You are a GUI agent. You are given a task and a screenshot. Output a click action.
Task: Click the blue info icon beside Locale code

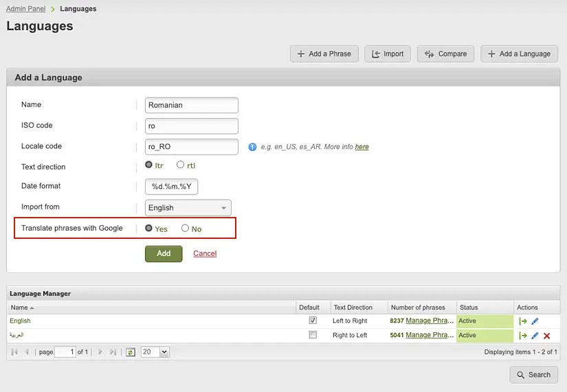(x=252, y=147)
